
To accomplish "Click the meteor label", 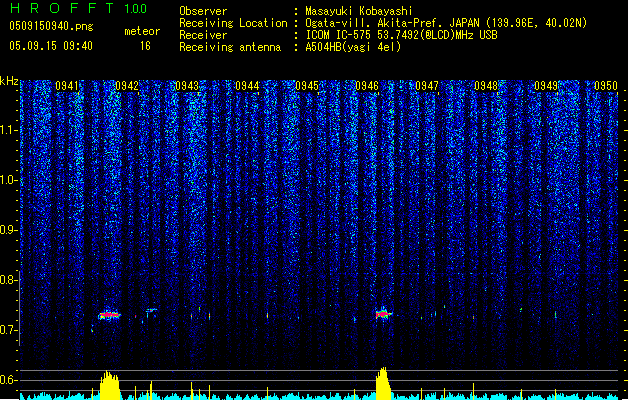I will click(142, 31).
